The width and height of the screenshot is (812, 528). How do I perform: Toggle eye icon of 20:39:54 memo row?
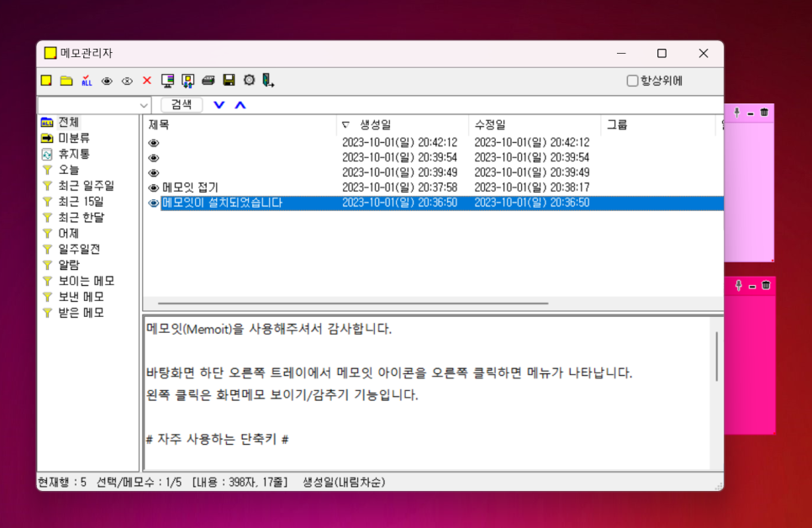click(153, 158)
